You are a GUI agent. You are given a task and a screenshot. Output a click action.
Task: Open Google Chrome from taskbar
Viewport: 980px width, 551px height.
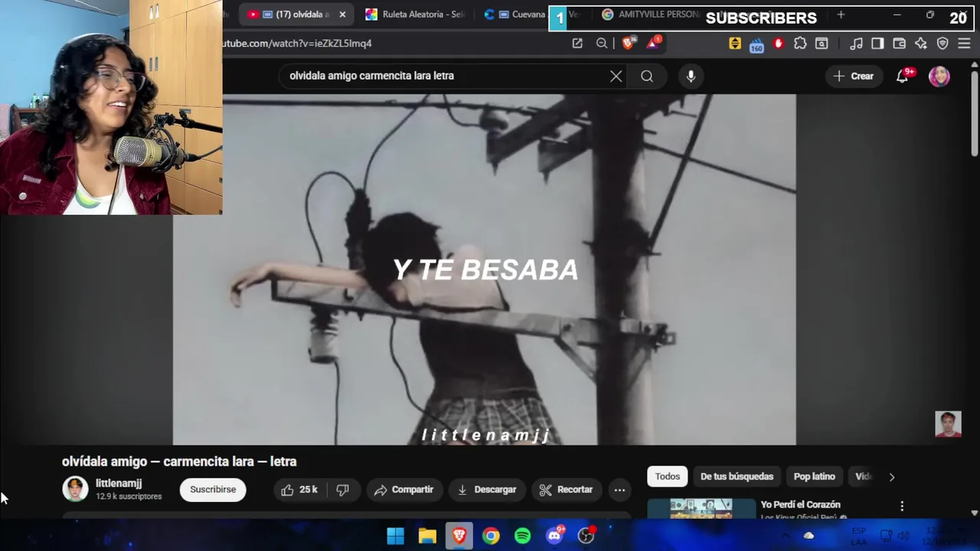[x=491, y=536]
